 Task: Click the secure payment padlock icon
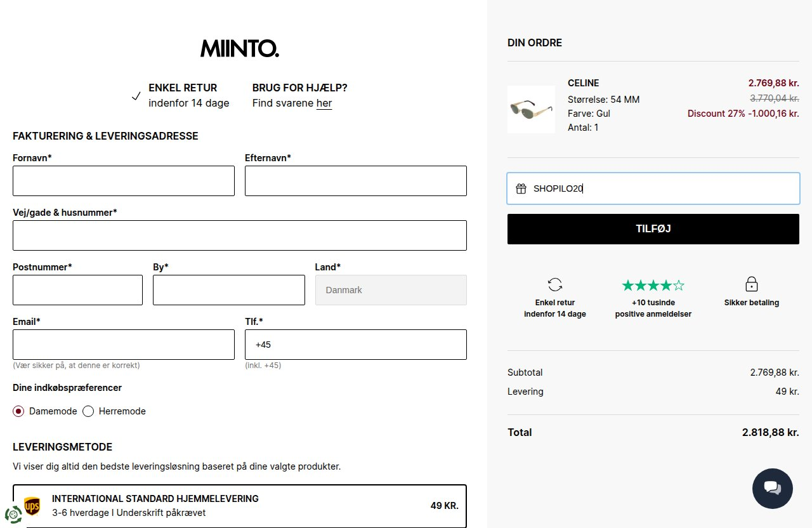pyautogui.click(x=752, y=284)
